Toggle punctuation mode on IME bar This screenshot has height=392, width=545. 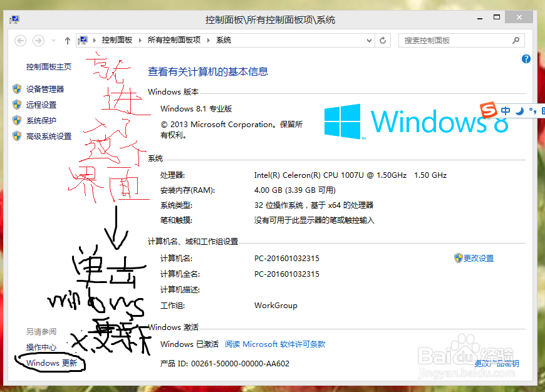coord(532,111)
